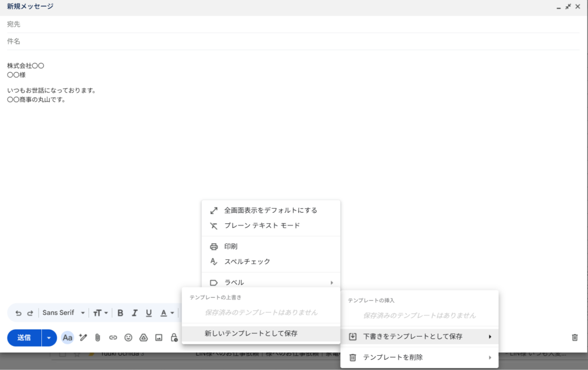Open the text size dropdown
The width and height of the screenshot is (588, 370).
pyautogui.click(x=100, y=313)
